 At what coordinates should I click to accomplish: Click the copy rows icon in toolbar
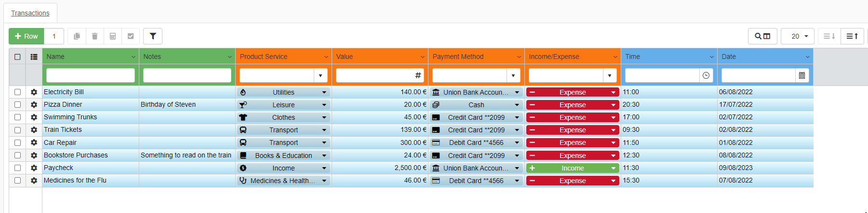point(77,36)
